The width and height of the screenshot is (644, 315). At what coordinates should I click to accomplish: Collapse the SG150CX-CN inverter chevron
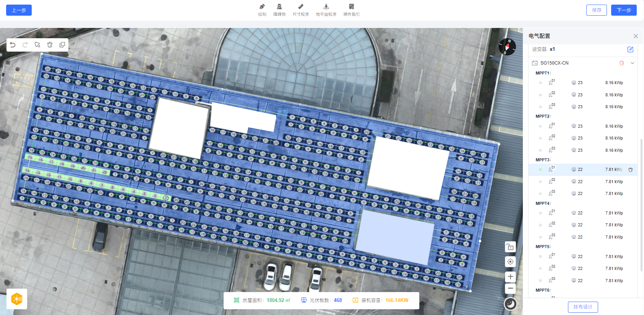pos(633,63)
